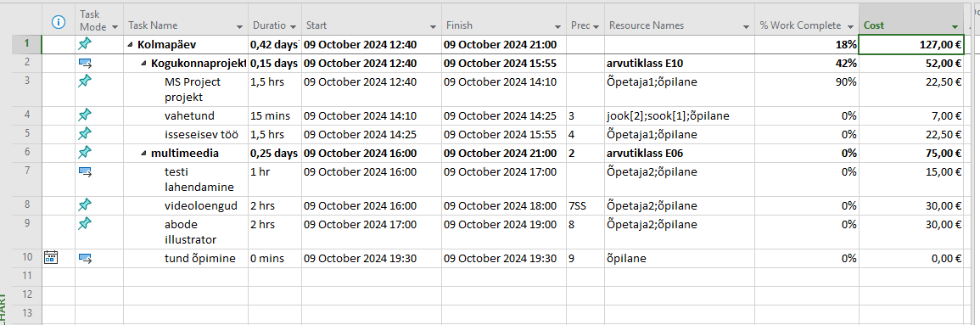Open the Cost column dropdown arrow

[955, 26]
